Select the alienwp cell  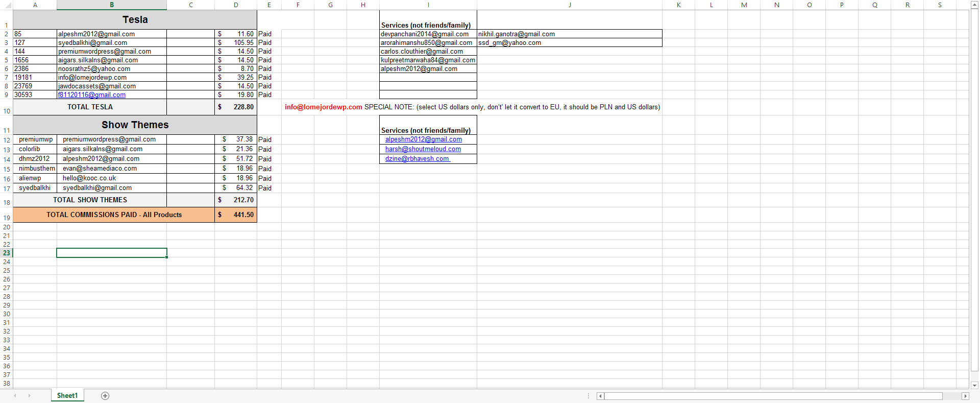[x=35, y=178]
